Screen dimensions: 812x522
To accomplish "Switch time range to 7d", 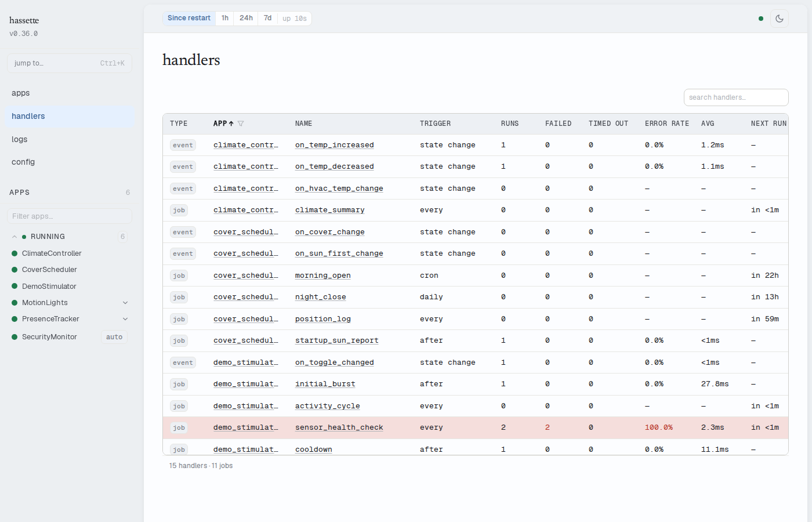I will pyautogui.click(x=267, y=19).
